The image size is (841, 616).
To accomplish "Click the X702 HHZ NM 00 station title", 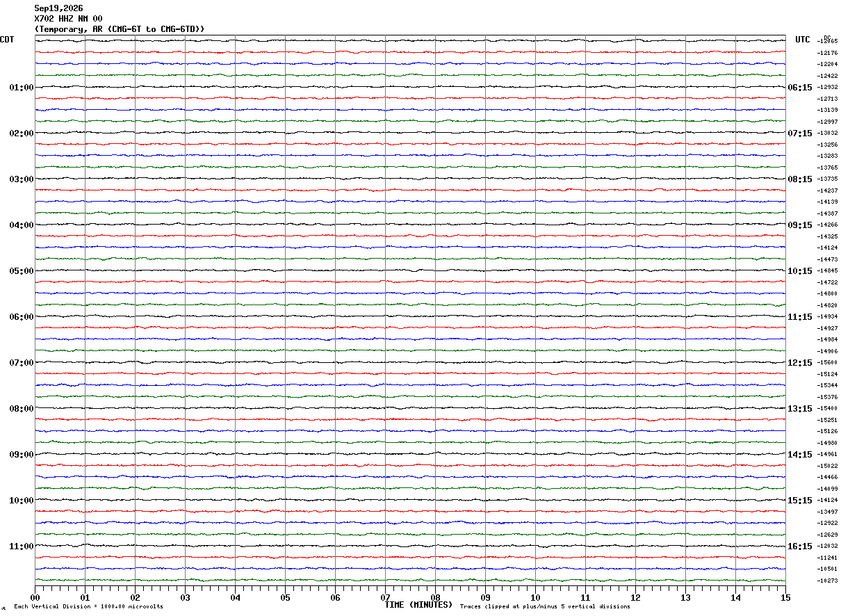I will point(68,19).
